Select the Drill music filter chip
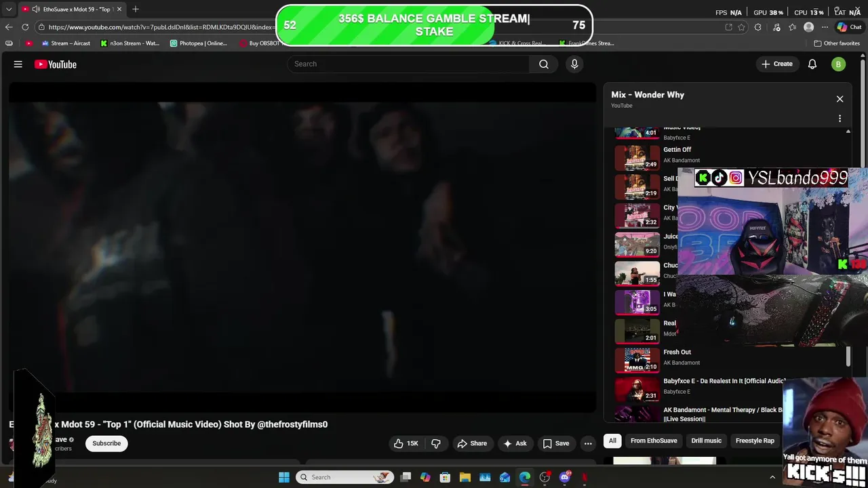The image size is (868, 488). [707, 441]
